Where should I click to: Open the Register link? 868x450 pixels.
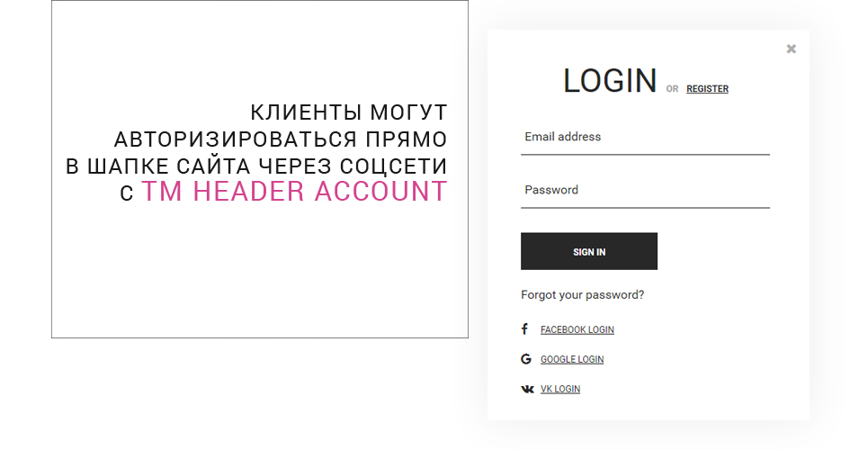(x=707, y=89)
